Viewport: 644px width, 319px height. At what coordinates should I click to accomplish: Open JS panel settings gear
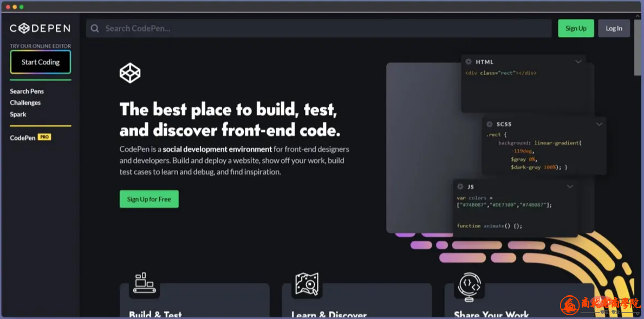(460, 186)
